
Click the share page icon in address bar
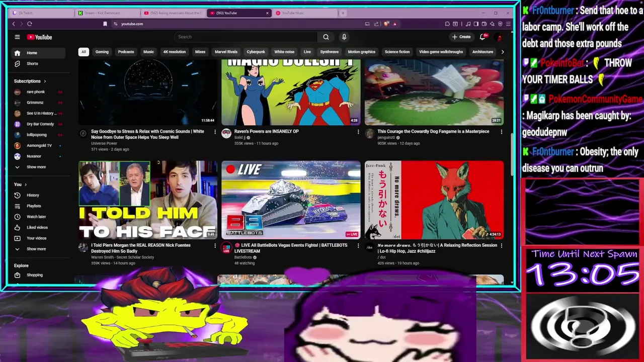pos(376,24)
